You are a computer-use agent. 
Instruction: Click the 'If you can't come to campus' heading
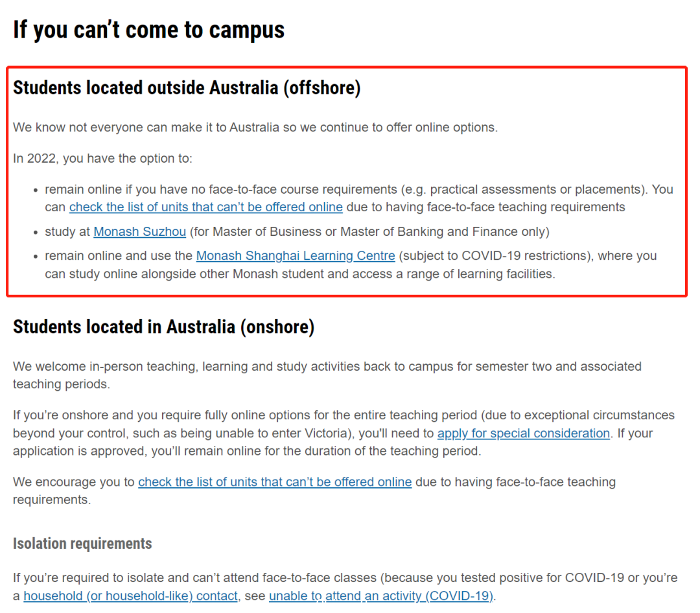tap(148, 30)
